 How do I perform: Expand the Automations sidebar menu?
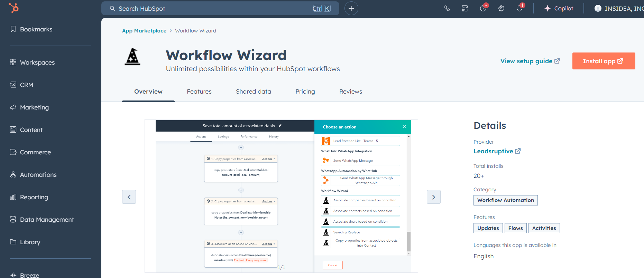(38, 175)
